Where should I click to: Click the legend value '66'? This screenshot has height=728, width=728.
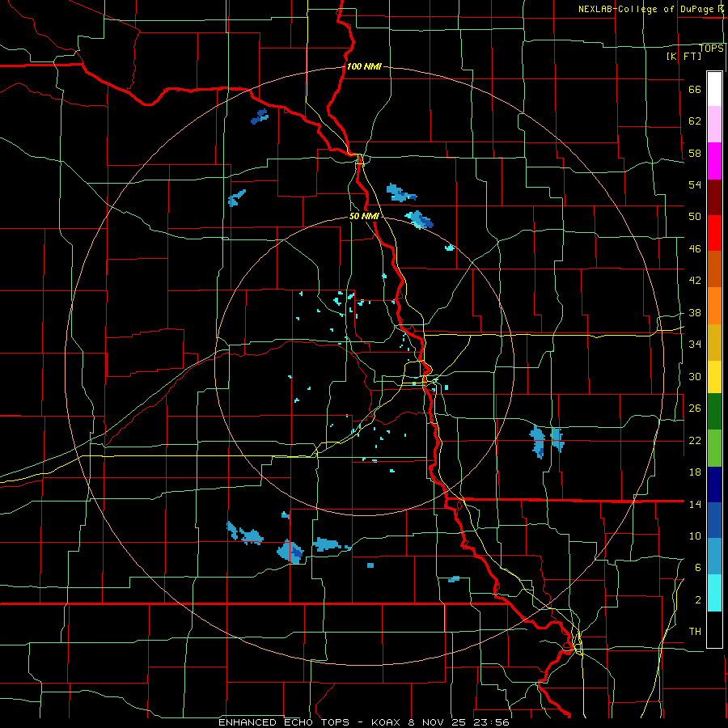click(x=695, y=89)
